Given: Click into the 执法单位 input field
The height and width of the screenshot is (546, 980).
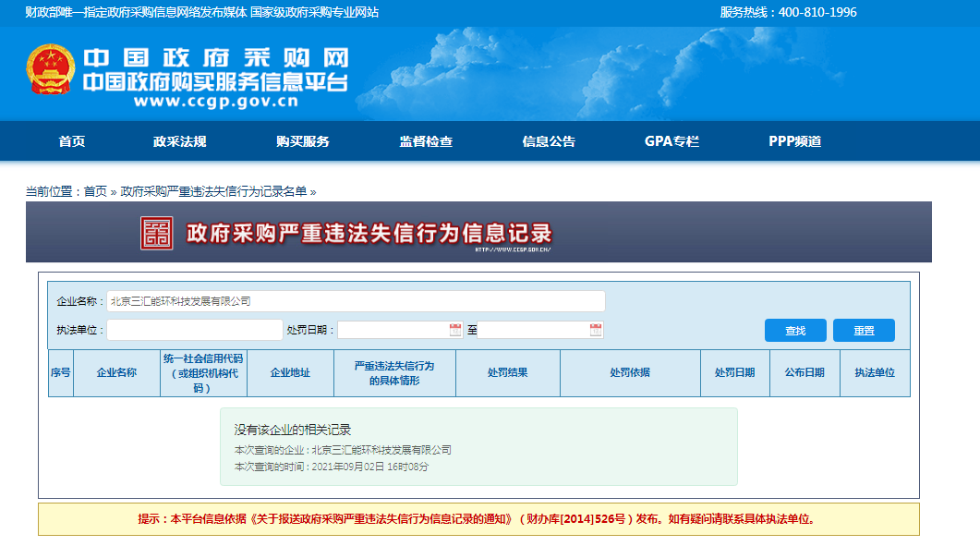Looking at the screenshot, I should (x=194, y=330).
